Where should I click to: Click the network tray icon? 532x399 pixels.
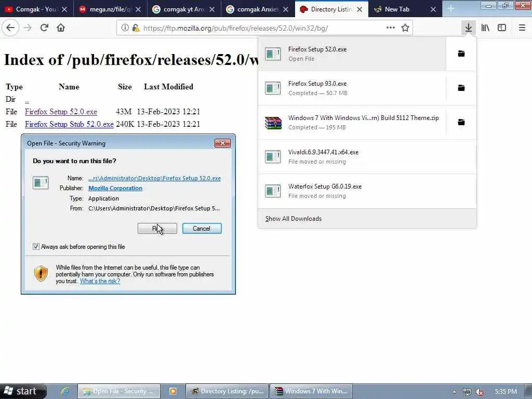pyautogui.click(x=467, y=392)
